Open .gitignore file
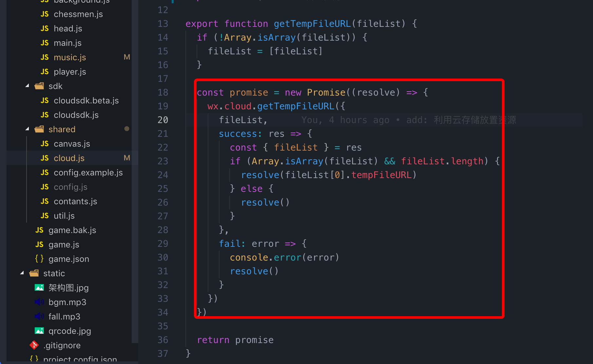 click(x=62, y=345)
